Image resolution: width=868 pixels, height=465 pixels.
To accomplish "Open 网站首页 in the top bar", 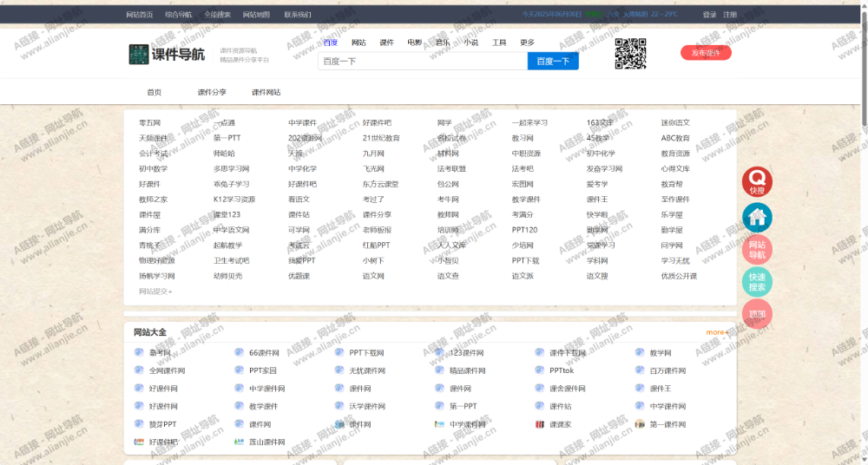I will pyautogui.click(x=140, y=15).
